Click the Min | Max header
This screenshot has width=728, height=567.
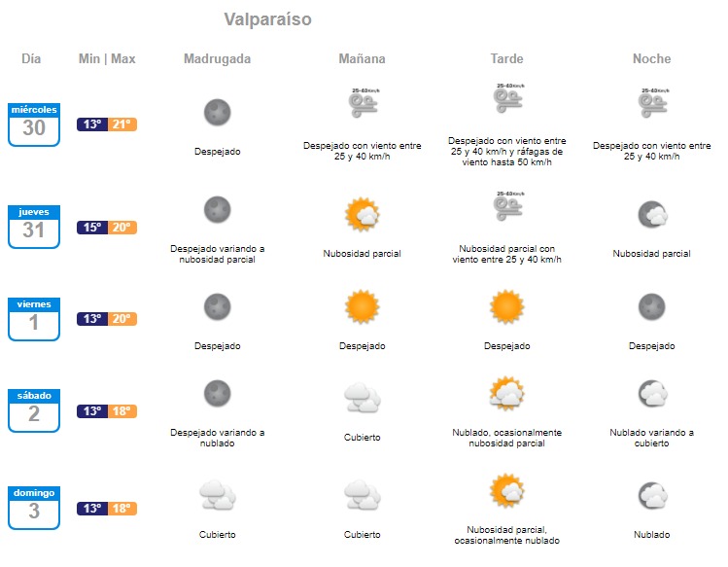coord(107,59)
